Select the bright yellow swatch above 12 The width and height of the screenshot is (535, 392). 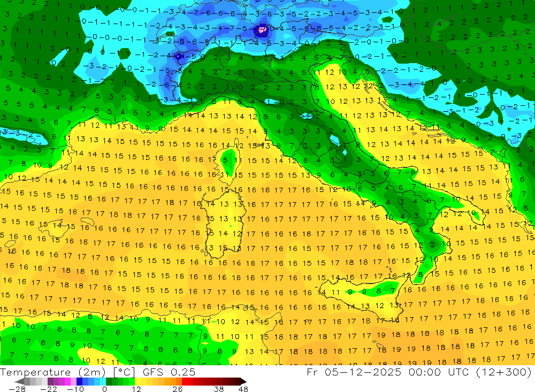coord(138,381)
